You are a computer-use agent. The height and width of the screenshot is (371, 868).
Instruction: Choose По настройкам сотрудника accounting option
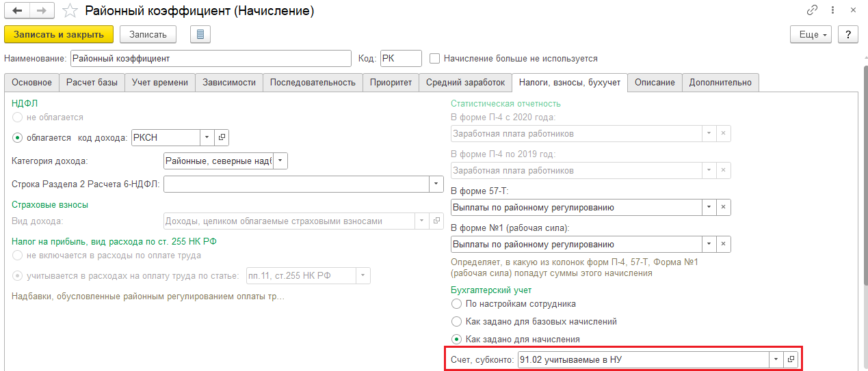click(457, 303)
